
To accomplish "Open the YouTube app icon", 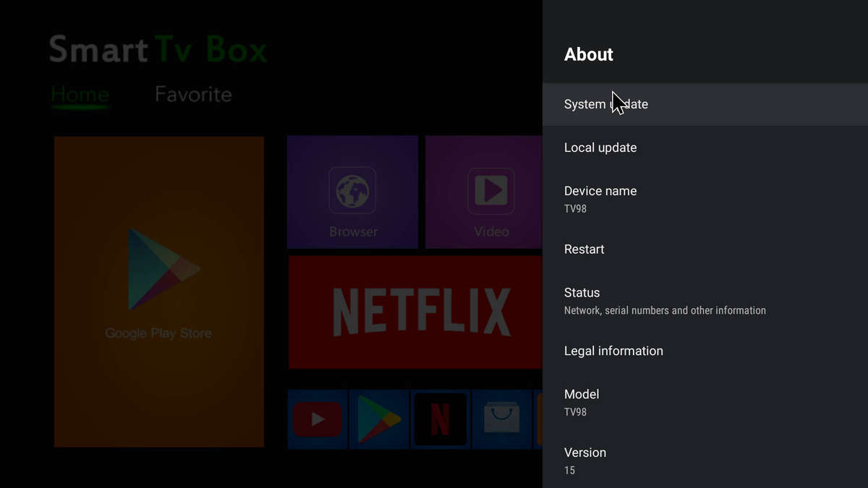I will point(317,419).
